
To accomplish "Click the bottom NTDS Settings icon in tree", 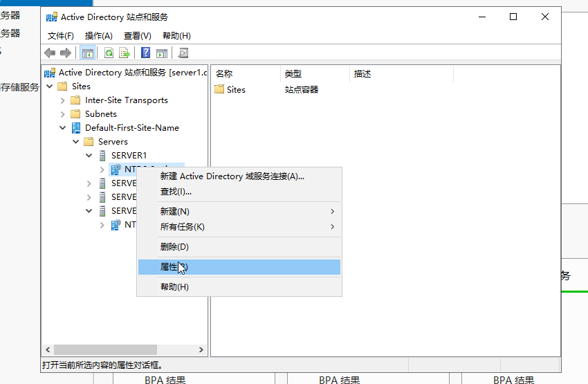I will pyautogui.click(x=116, y=225).
